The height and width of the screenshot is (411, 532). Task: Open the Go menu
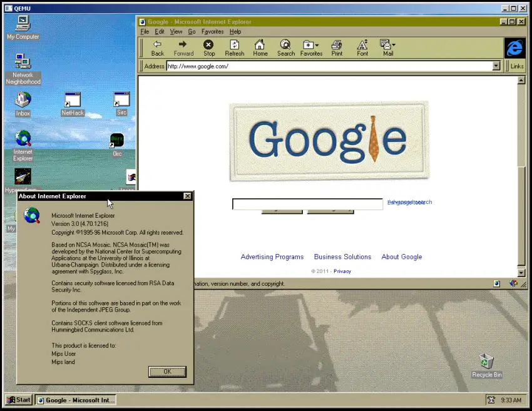(x=192, y=31)
